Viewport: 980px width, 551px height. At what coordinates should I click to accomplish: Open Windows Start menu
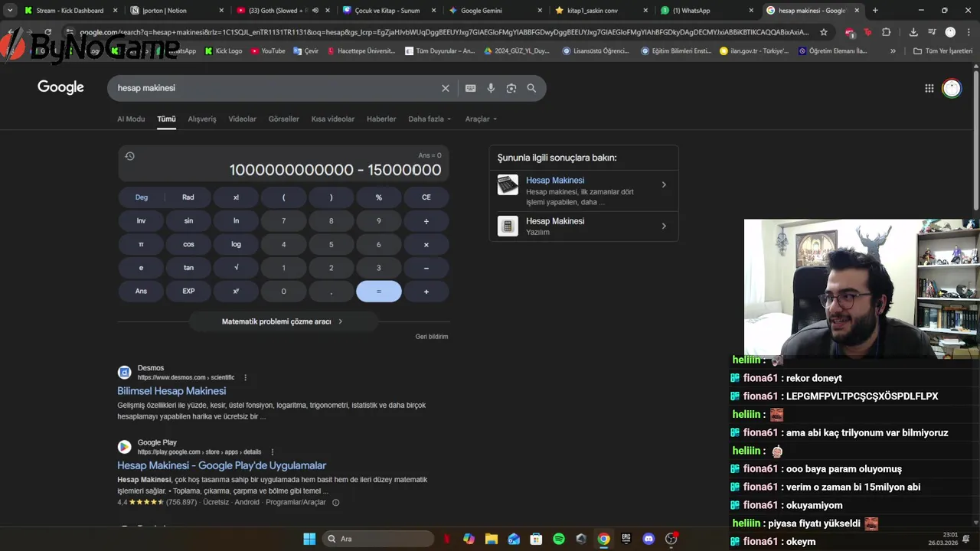click(x=309, y=539)
